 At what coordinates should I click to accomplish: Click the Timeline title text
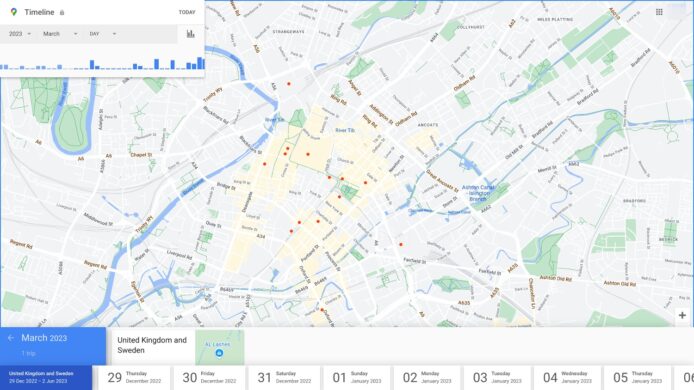click(39, 12)
